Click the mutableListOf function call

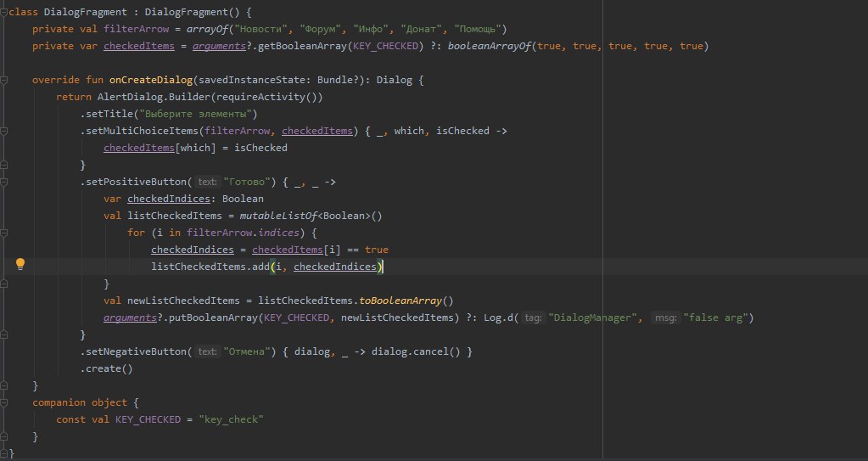coord(278,216)
